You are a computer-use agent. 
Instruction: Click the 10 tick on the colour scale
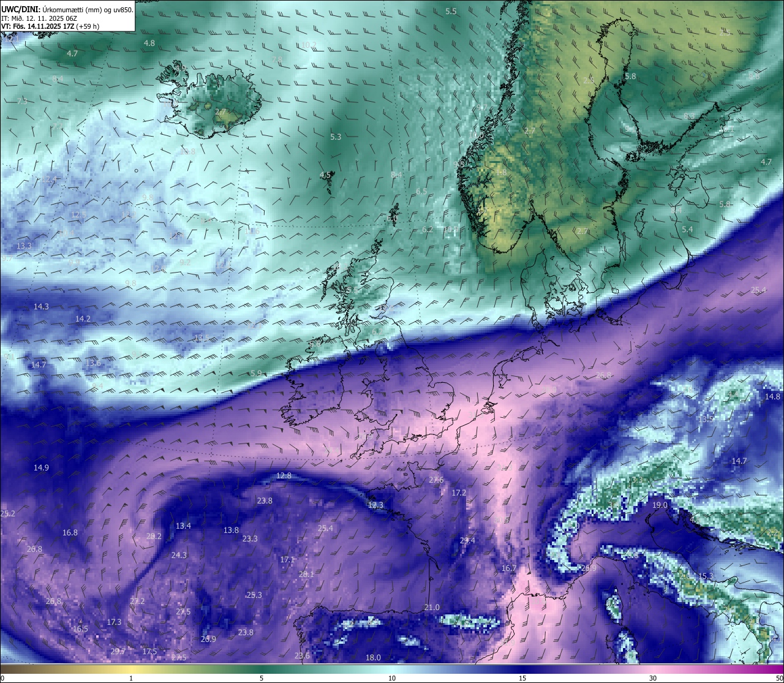tap(392, 678)
